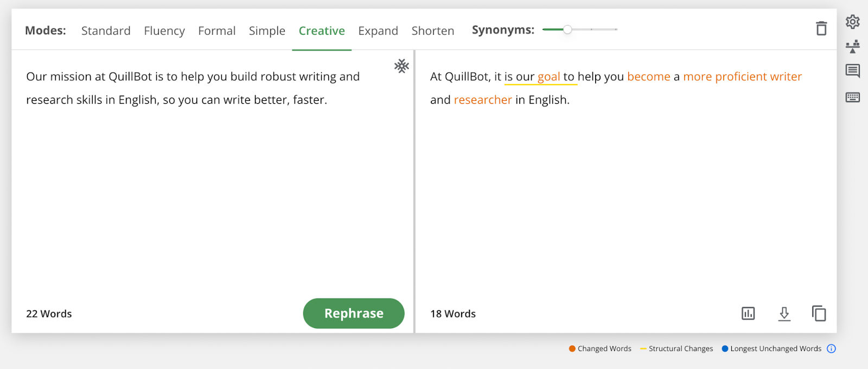
Task: Click the '22 Words' count
Action: point(49,314)
